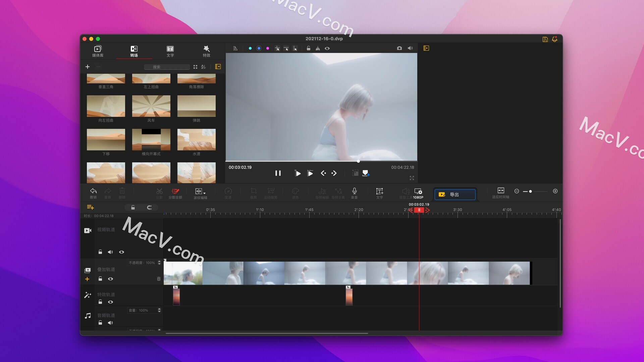The width and height of the screenshot is (644, 362).
Task: Mute the 视频轨道 video track
Action: pos(110,252)
